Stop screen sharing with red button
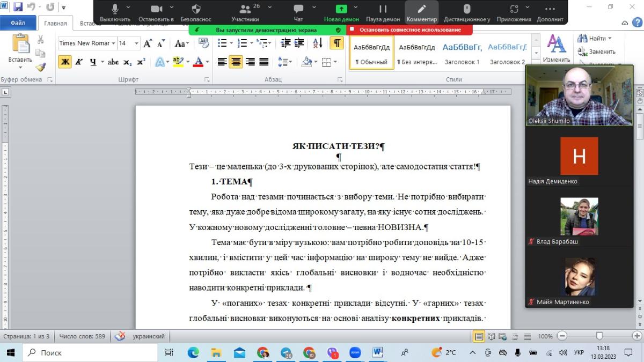The image size is (644, 362). click(x=409, y=30)
